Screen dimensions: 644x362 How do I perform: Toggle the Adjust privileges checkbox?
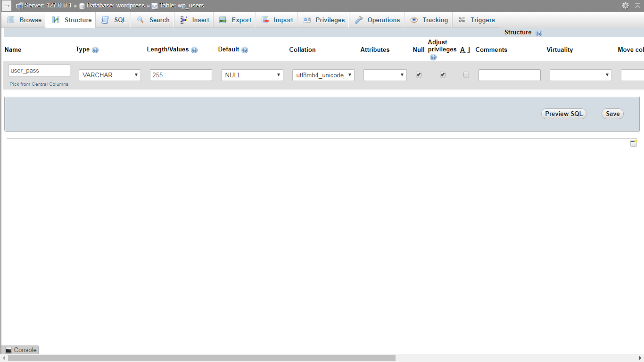click(x=443, y=74)
